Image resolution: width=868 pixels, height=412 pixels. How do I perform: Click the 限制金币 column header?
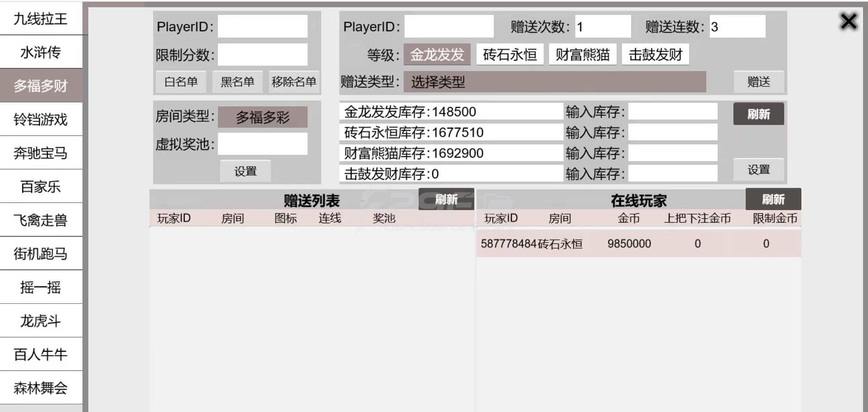pos(775,218)
